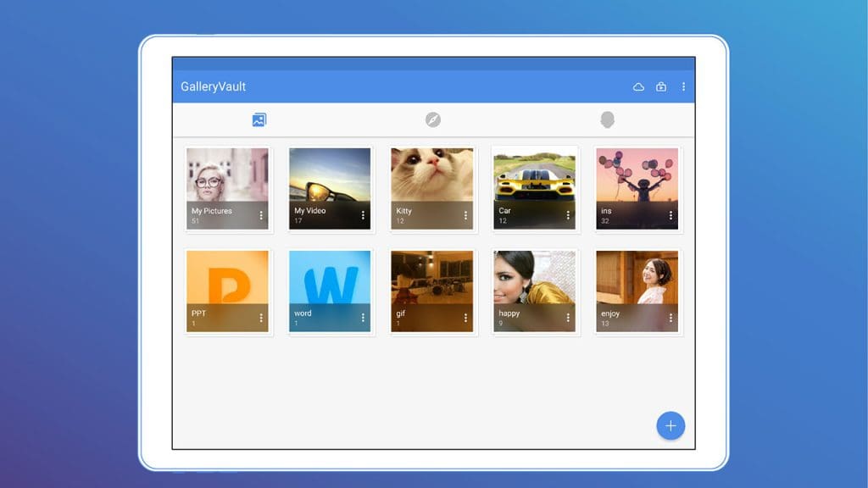Click the GalleryVault app title
This screenshot has width=868, height=488.
coord(214,86)
